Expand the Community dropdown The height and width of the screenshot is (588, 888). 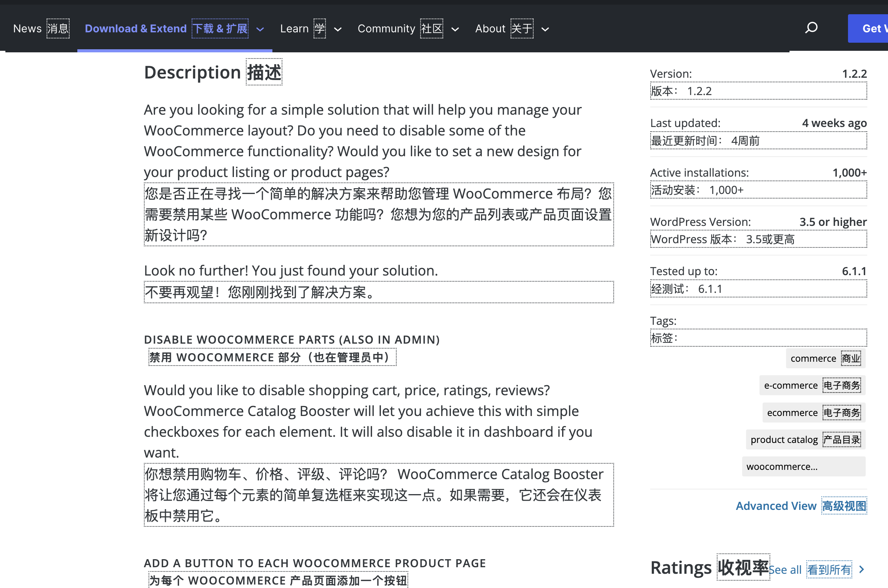tap(456, 29)
